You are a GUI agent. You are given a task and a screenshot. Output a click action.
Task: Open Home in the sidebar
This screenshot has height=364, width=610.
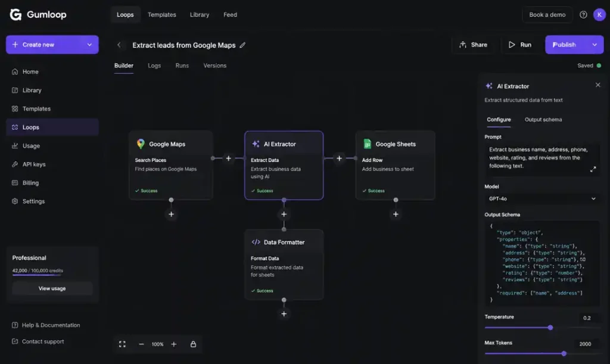pyautogui.click(x=52, y=71)
